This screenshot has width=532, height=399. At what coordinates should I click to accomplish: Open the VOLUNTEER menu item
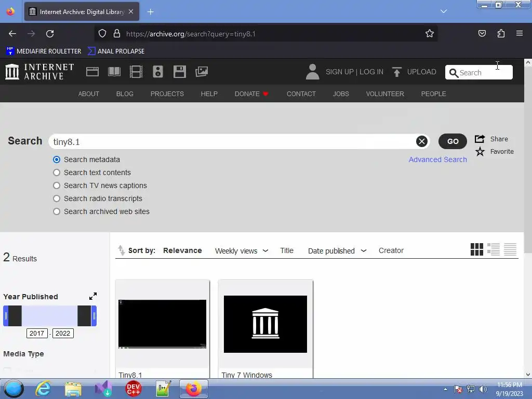pyautogui.click(x=385, y=94)
